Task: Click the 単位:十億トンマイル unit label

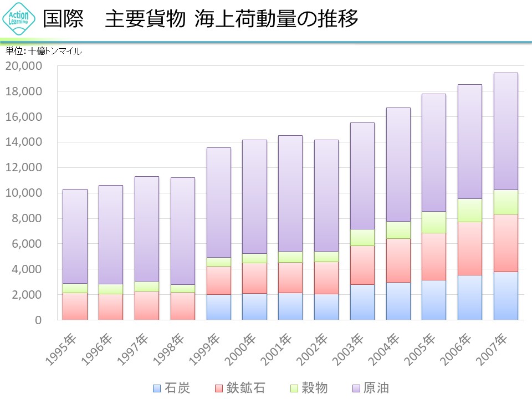Action: [43, 51]
